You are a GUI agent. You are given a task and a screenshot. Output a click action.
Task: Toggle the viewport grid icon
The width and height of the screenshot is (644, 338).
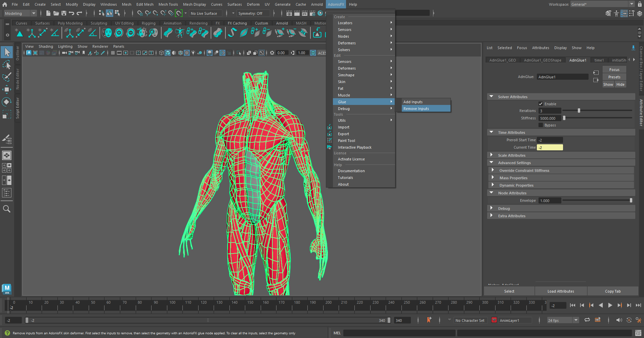(113, 53)
